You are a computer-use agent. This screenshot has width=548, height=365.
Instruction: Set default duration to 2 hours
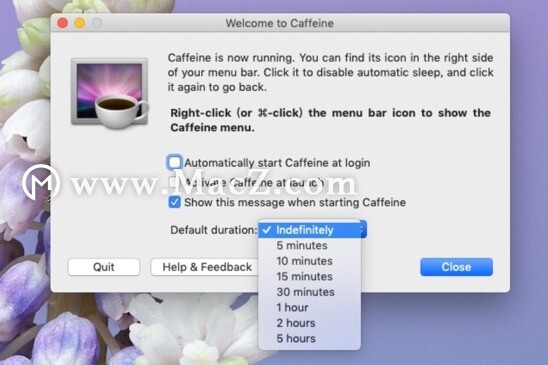click(x=309, y=323)
